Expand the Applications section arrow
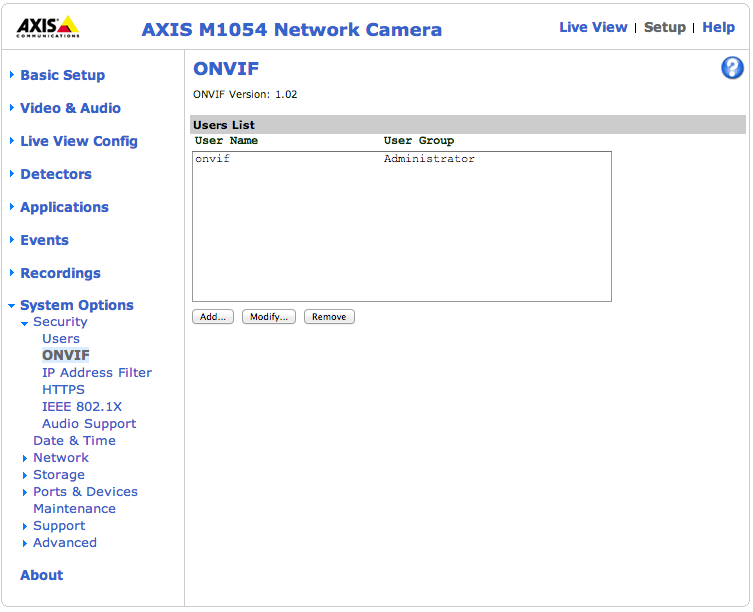Screen dimensions: 753x612 pos(12,207)
